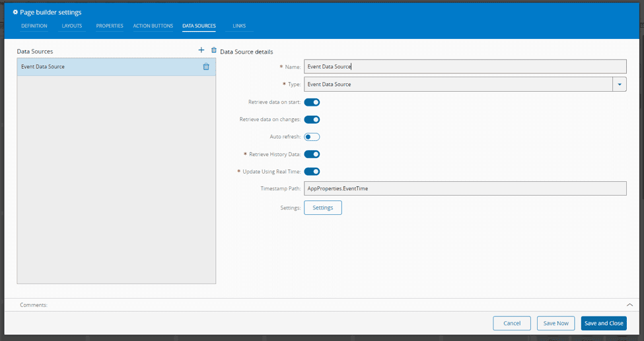Expand the Comments section chevron

[x=629, y=305]
